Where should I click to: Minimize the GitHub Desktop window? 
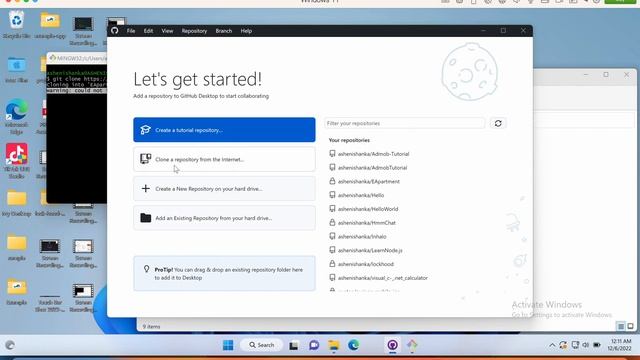pos(483,31)
